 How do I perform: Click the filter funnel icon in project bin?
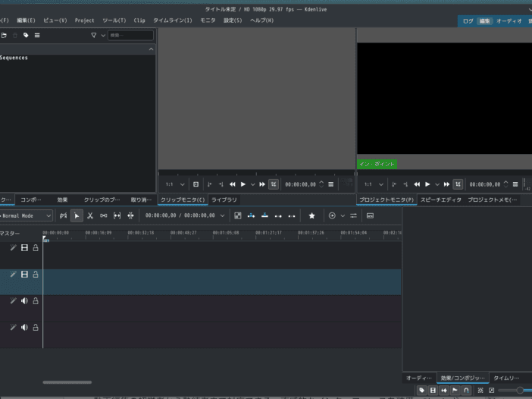(94, 35)
